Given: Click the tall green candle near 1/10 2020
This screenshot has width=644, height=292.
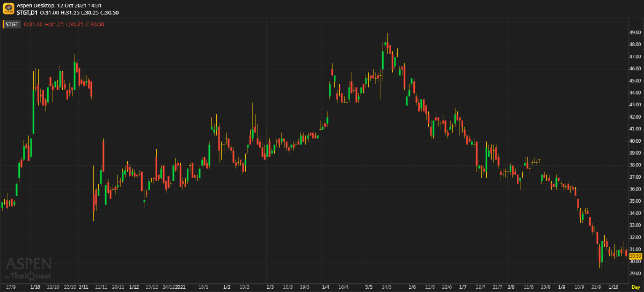Looking at the screenshot, I should point(33,111).
